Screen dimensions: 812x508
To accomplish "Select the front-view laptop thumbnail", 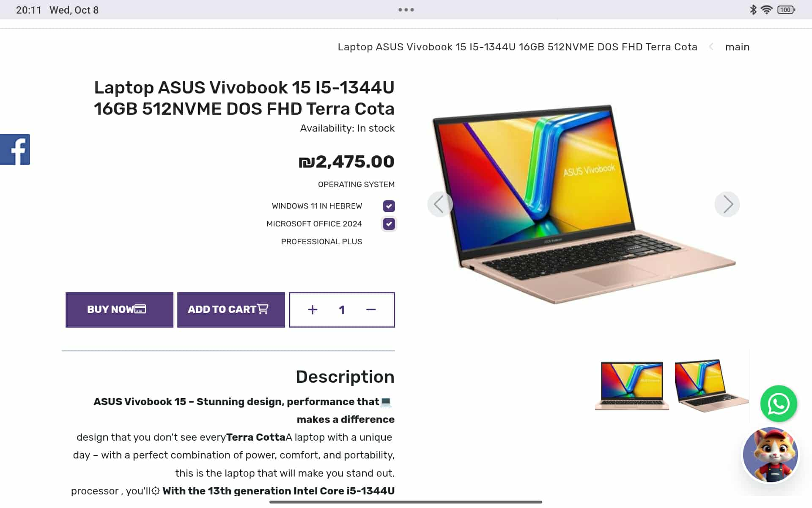I will point(632,385).
